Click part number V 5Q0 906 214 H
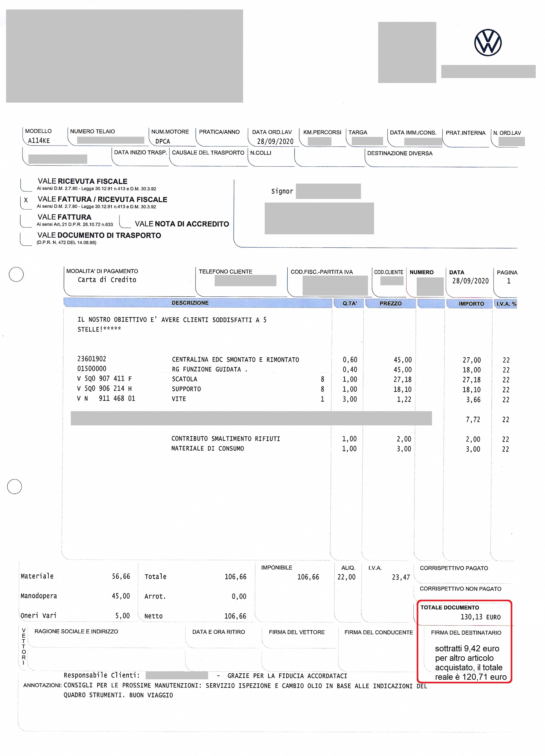The width and height of the screenshot is (545, 756). (104, 389)
